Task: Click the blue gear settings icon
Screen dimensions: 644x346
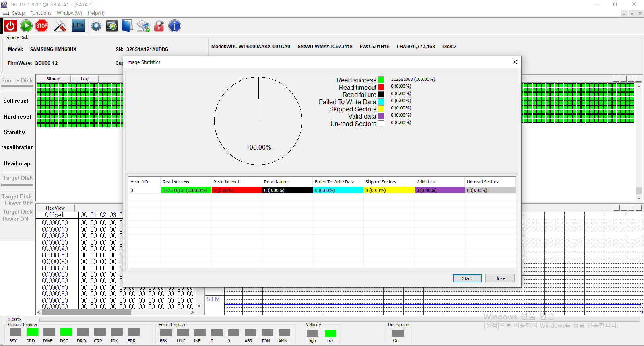Action: point(96,26)
